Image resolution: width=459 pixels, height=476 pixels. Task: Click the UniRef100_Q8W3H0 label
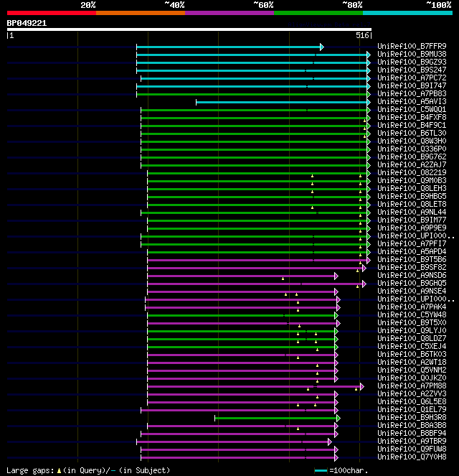coord(412,141)
